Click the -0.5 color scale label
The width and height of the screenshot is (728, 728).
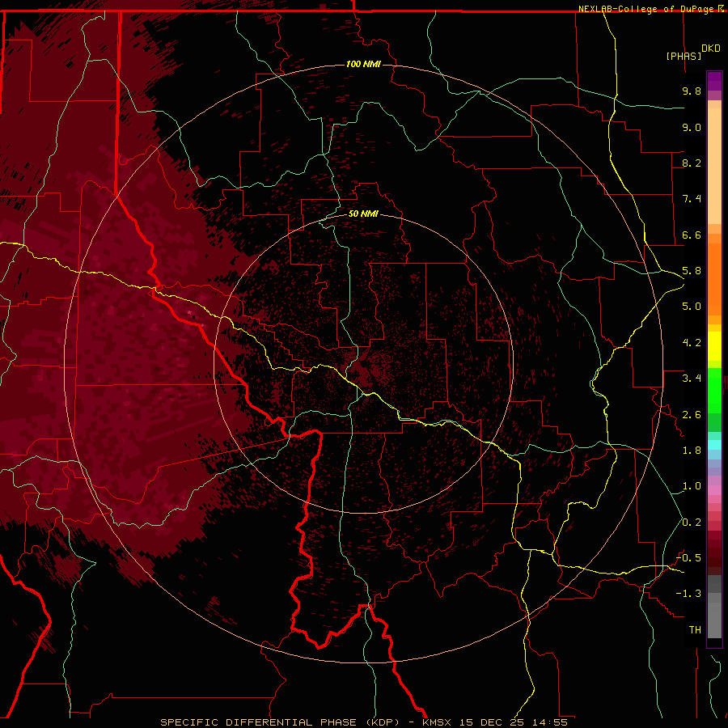click(x=688, y=558)
